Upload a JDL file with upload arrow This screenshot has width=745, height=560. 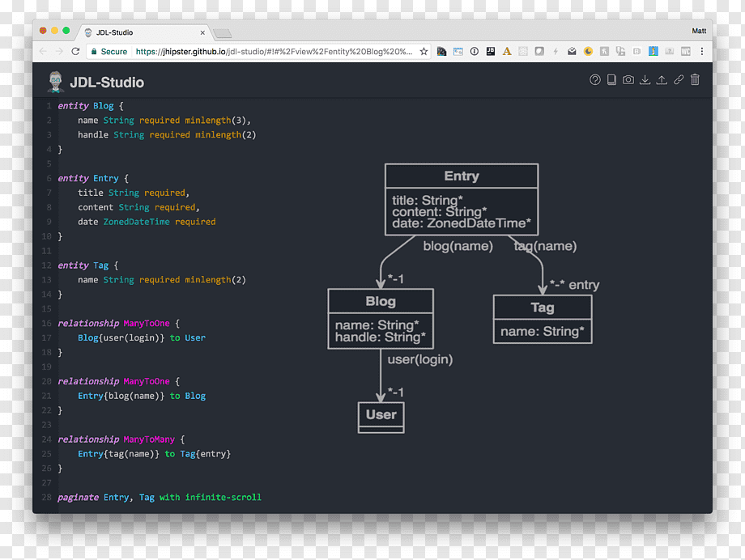(662, 80)
